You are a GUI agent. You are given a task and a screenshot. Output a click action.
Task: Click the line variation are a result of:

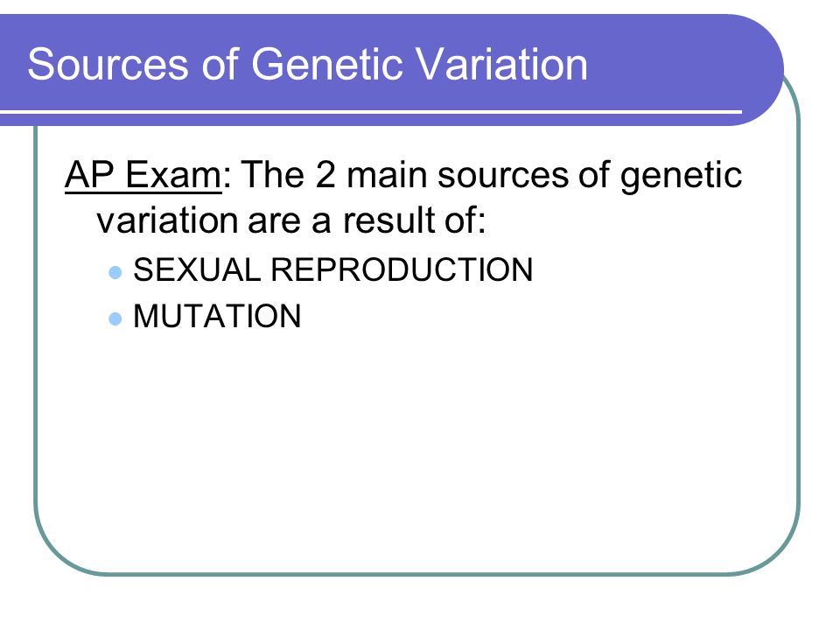click(x=290, y=220)
